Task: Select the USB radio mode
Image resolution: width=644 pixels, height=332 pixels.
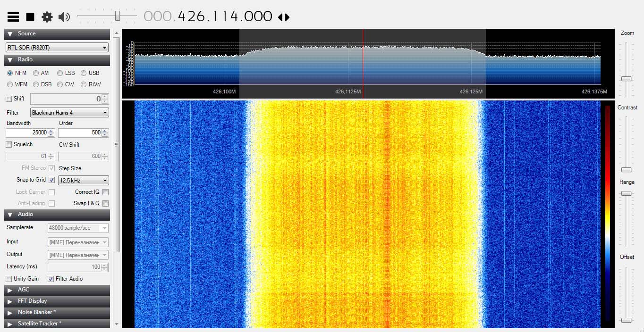Action: point(84,73)
